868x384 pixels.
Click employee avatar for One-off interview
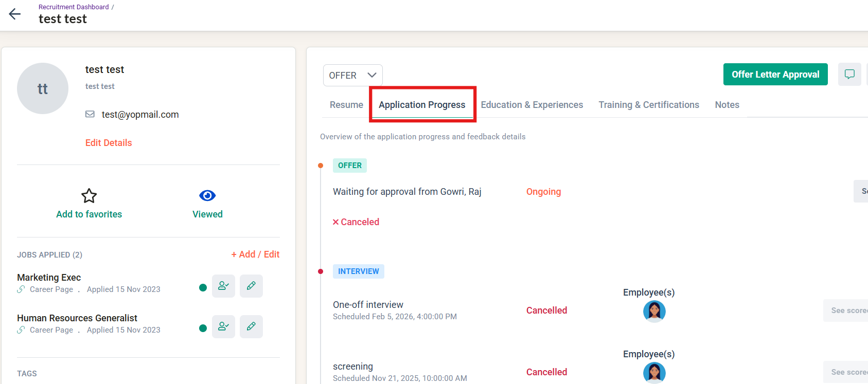click(x=654, y=311)
